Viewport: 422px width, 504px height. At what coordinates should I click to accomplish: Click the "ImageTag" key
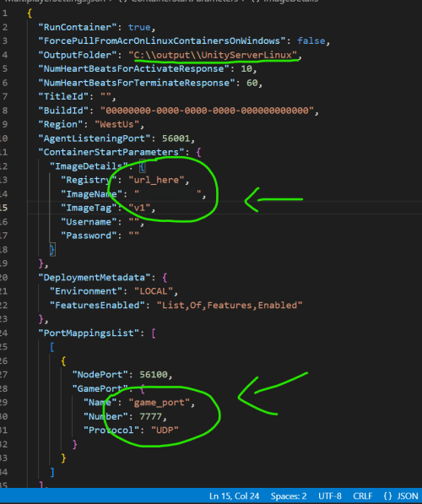[89, 208]
